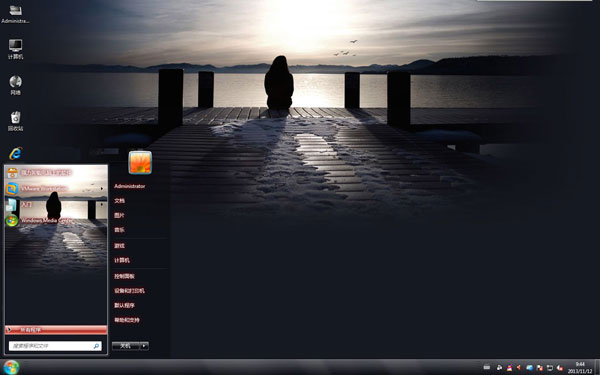
Task: Open VMware Workstation from Start menu
Action: (55, 188)
